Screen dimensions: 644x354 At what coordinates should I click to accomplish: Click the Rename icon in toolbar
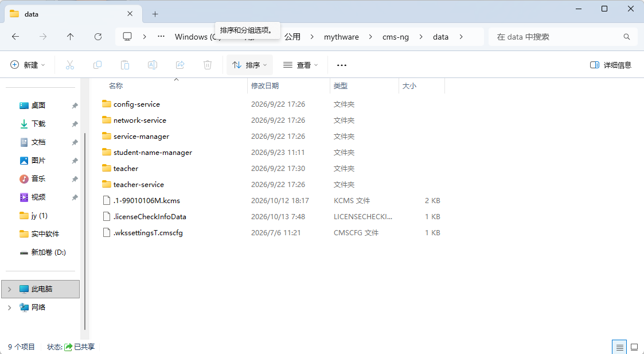tap(153, 65)
